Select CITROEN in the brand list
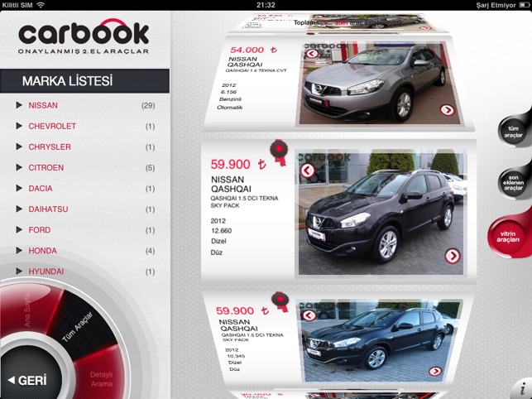The height and width of the screenshot is (399, 532). point(46,168)
